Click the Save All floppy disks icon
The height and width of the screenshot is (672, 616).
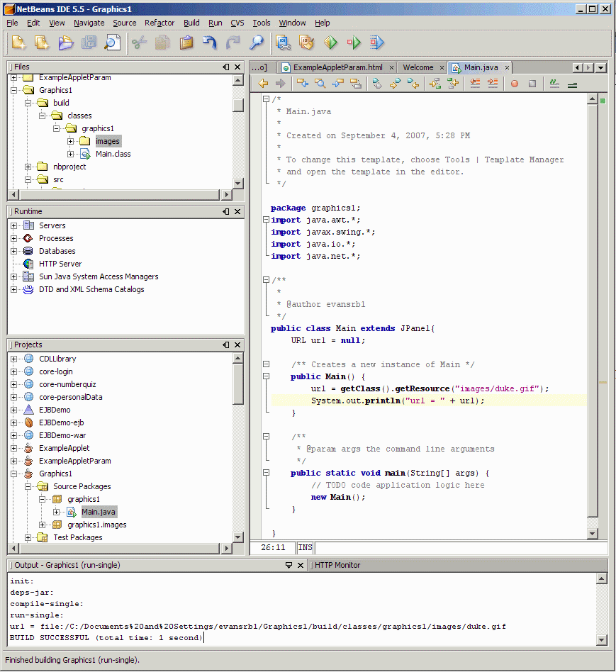point(89,43)
